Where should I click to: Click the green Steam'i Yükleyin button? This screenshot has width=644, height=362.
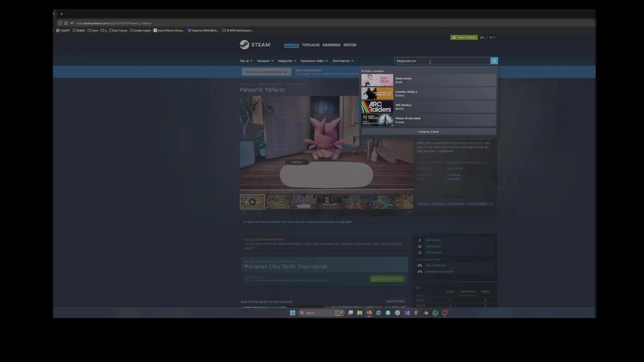pyautogui.click(x=464, y=37)
